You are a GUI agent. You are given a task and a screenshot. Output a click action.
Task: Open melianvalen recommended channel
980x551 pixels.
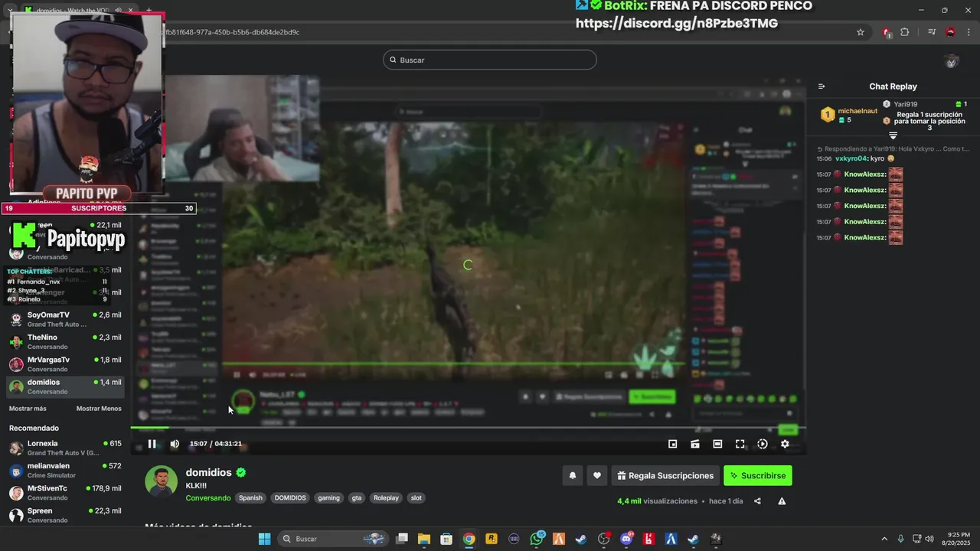tap(64, 470)
